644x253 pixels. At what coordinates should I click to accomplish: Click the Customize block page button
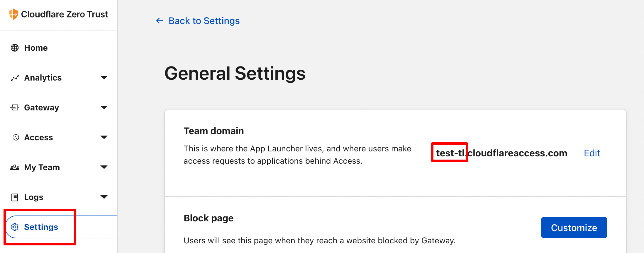(574, 228)
